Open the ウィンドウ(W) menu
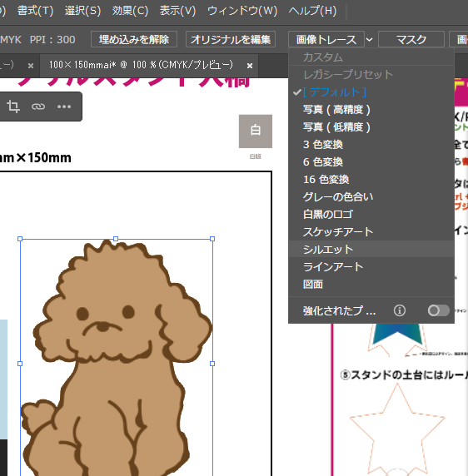 click(x=242, y=11)
